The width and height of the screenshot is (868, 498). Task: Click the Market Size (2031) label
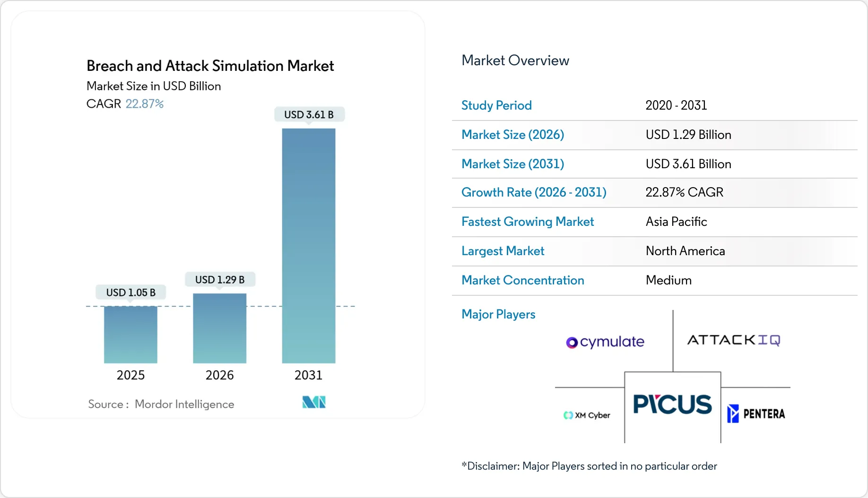pyautogui.click(x=512, y=164)
